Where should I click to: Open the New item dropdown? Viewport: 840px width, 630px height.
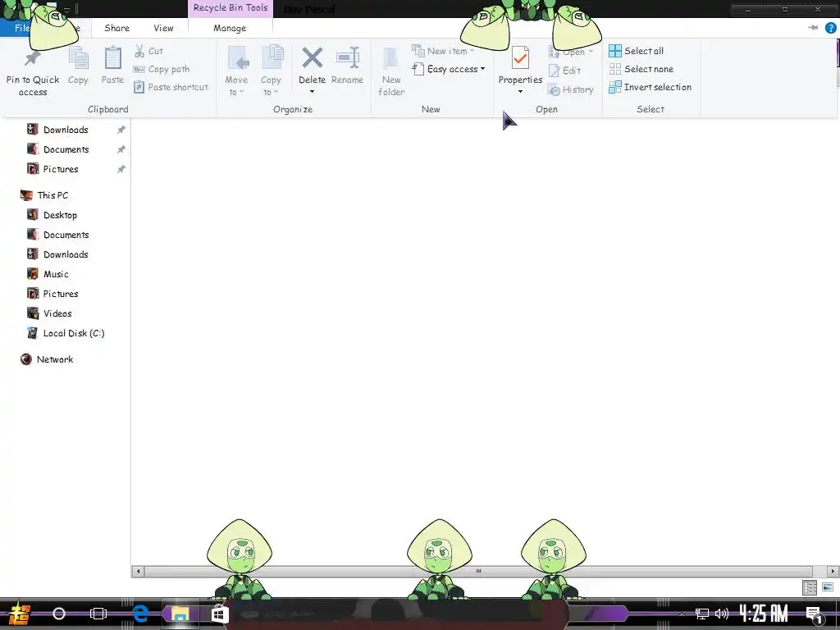coord(443,51)
